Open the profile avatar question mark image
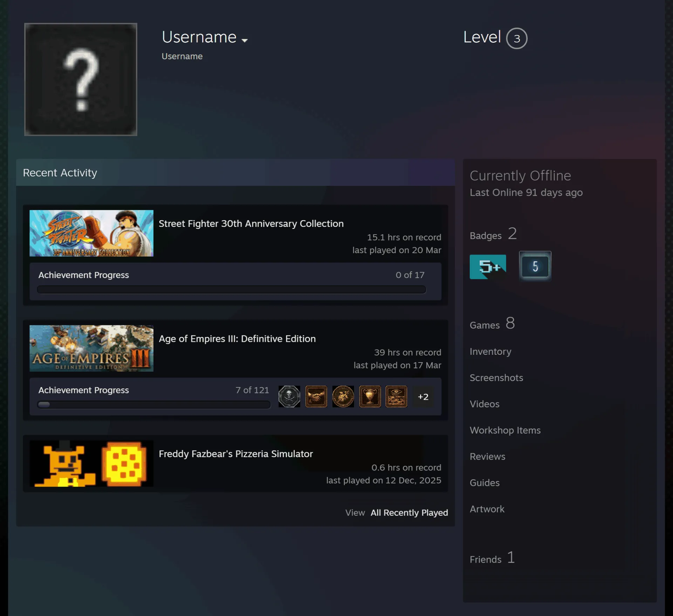The width and height of the screenshot is (673, 616). (81, 79)
